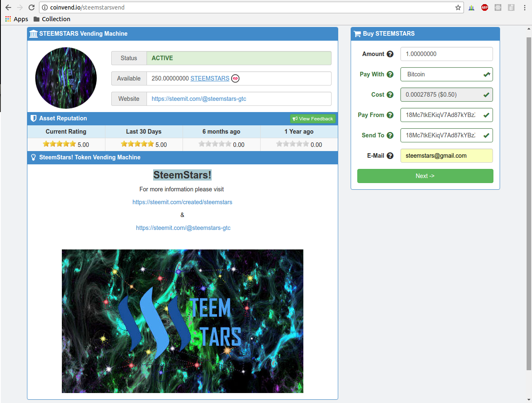The width and height of the screenshot is (532, 403).
Task: Click the shopping cart icon in Buy header
Action: pos(357,34)
